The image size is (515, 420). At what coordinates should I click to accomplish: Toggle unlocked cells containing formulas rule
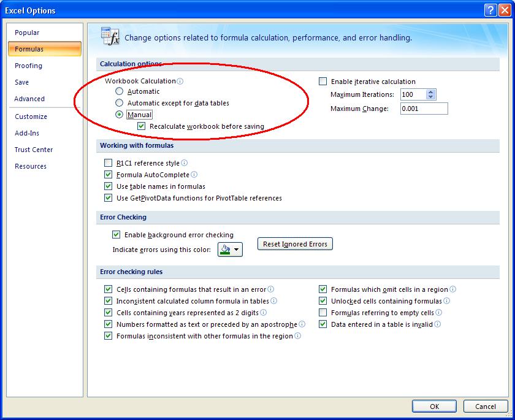pos(323,301)
